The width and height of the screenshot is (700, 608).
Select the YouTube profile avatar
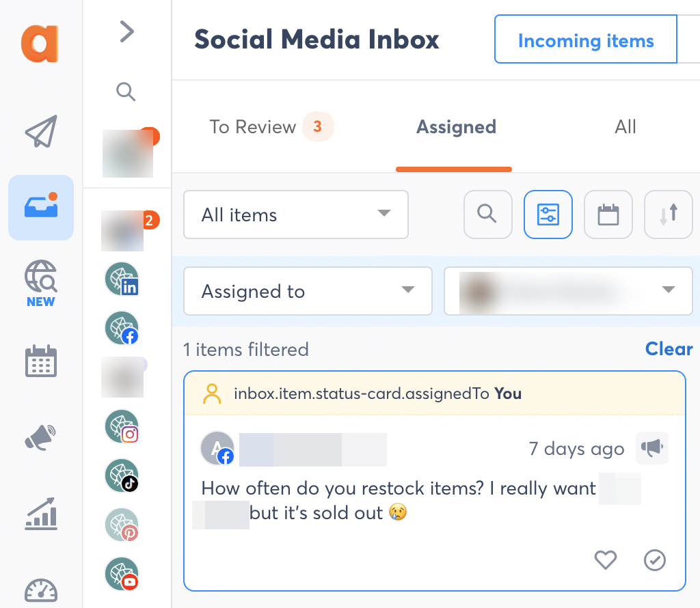(122, 574)
